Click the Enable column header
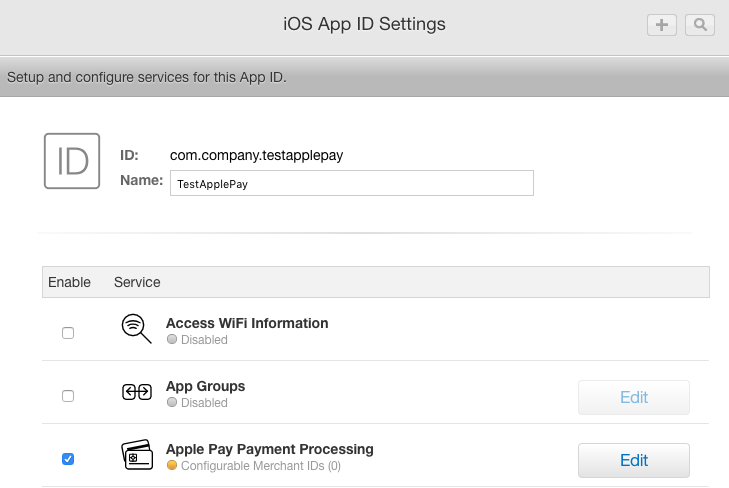 point(69,282)
